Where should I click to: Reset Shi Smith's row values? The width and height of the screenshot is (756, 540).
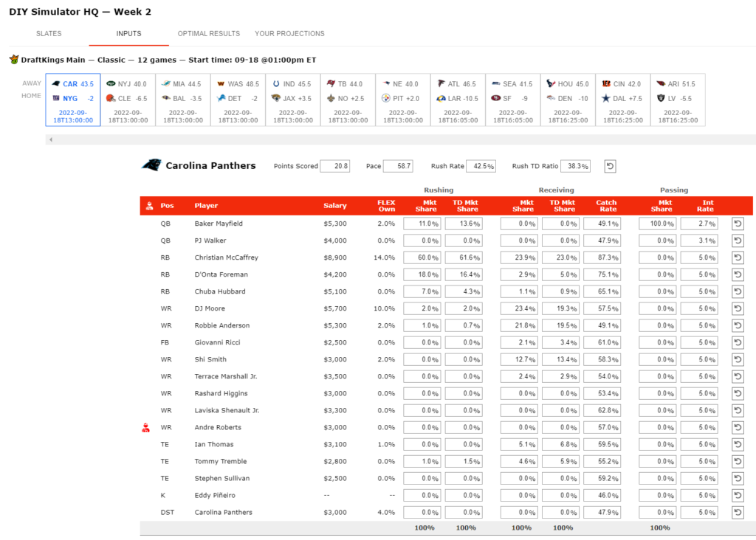tap(738, 359)
